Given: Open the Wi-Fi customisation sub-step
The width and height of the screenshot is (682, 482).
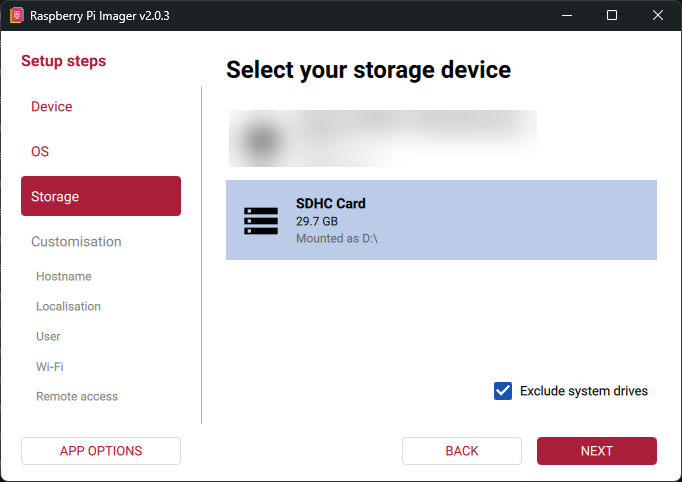Looking at the screenshot, I should (50, 367).
